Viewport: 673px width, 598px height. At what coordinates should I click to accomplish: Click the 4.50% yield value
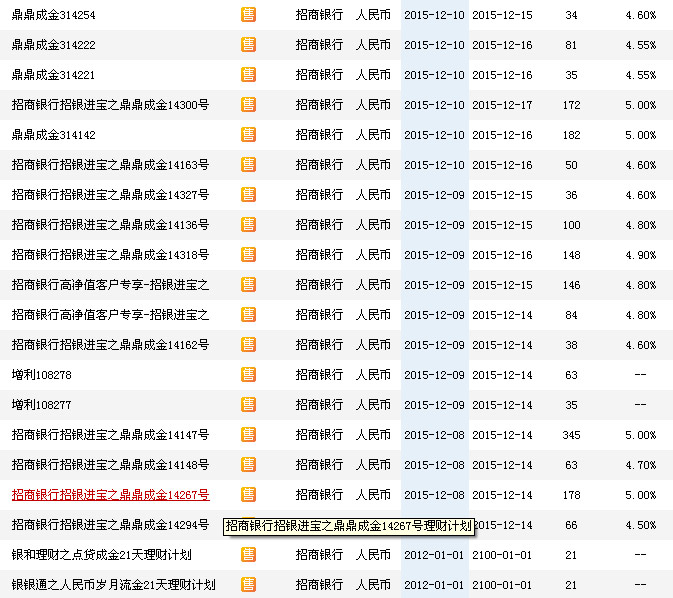point(640,525)
